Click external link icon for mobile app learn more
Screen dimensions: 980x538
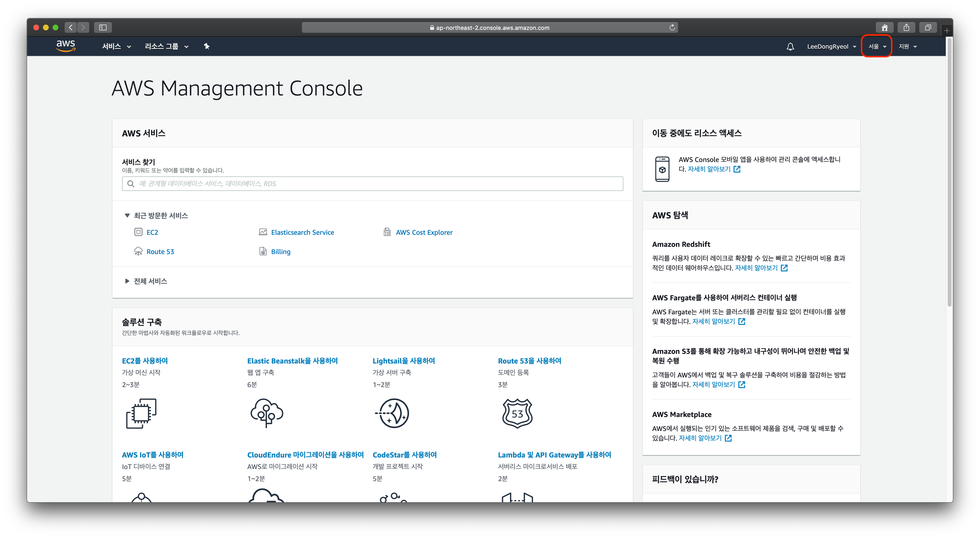tap(737, 169)
